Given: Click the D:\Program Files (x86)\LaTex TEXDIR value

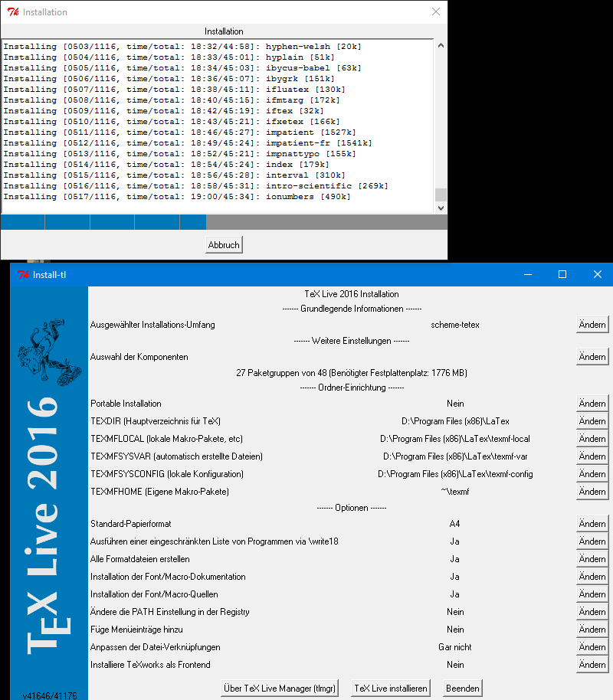Looking at the screenshot, I should pos(455,421).
